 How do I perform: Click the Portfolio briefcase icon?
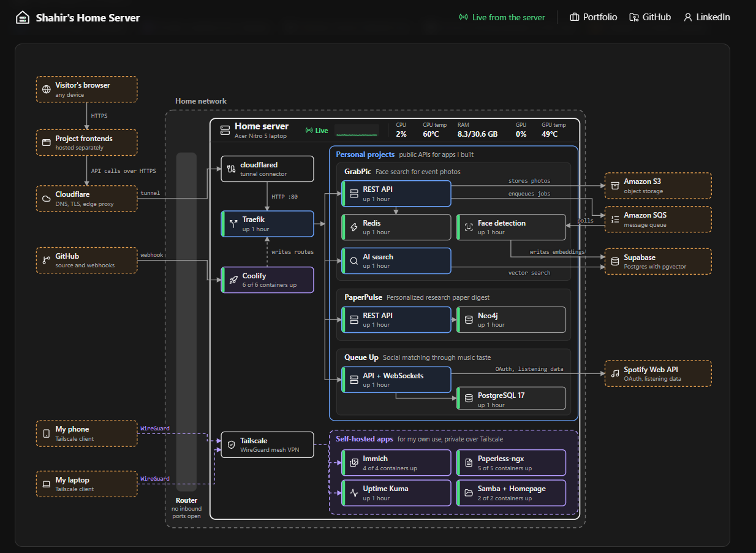pos(575,17)
